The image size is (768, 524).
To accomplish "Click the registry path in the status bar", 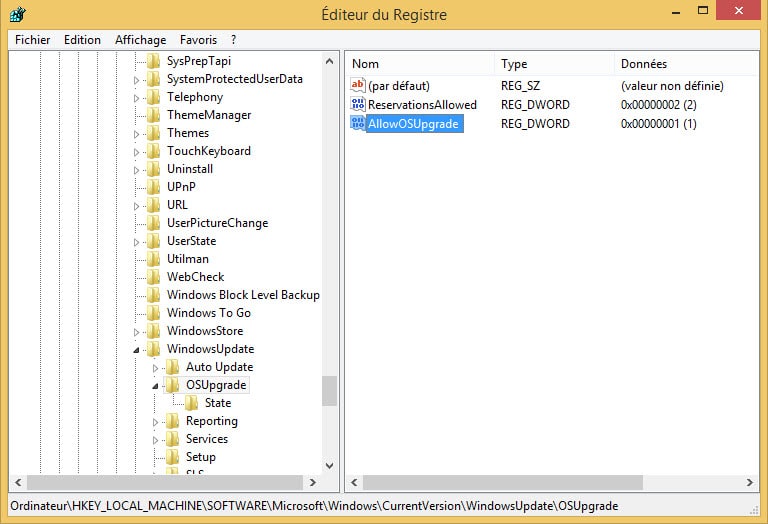I will (314, 506).
